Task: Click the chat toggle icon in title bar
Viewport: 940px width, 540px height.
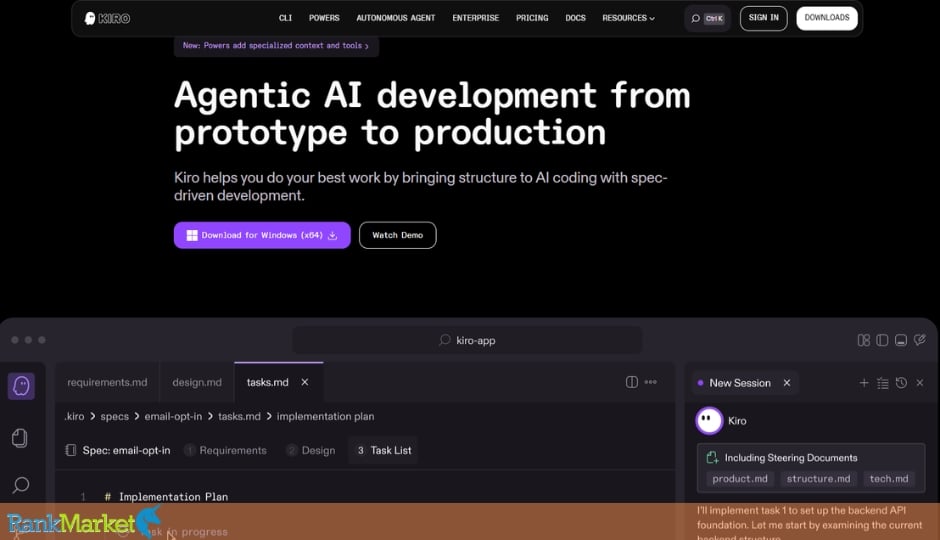Action: [x=920, y=340]
